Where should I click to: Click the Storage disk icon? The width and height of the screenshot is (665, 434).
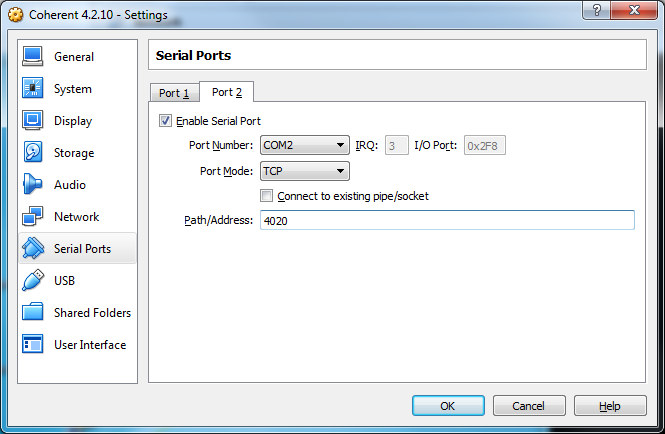pos(33,153)
